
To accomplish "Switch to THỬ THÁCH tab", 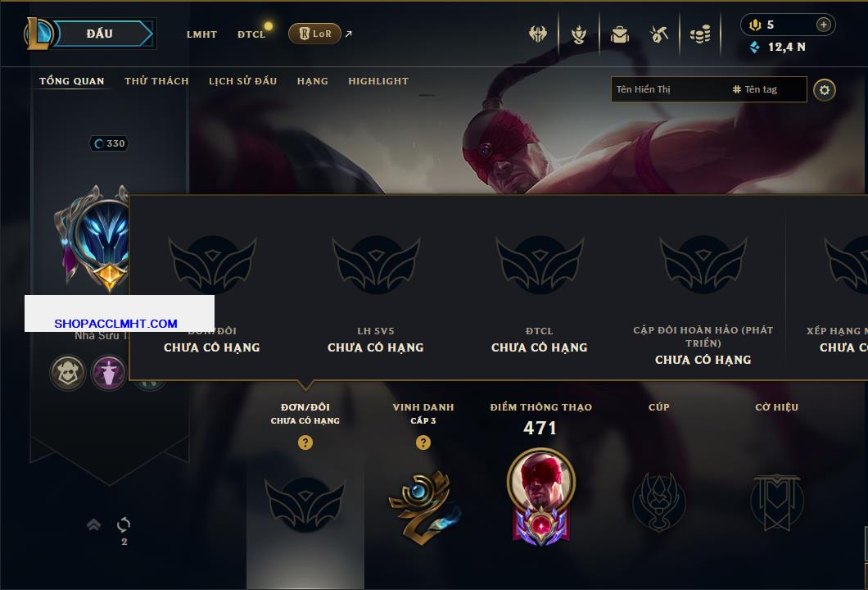I will (156, 81).
